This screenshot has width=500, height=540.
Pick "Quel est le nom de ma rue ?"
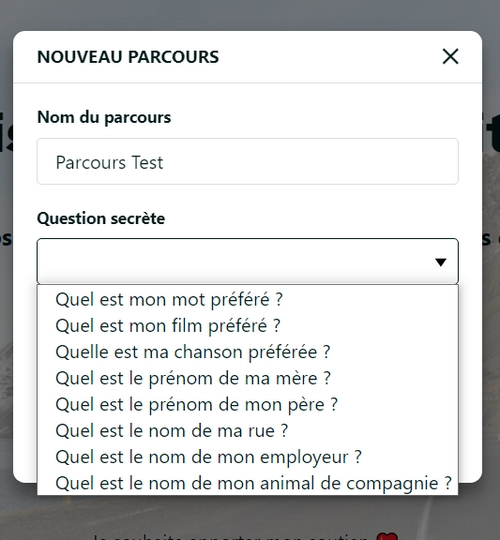click(x=248, y=430)
